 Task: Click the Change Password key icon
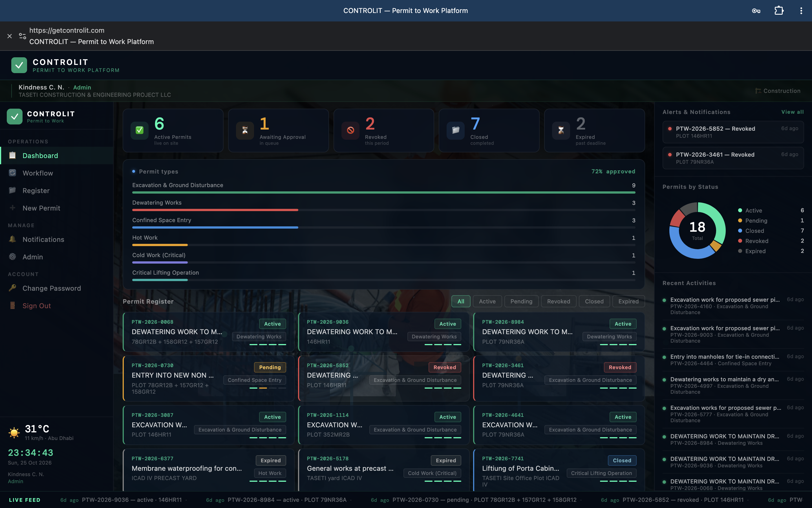click(12, 288)
